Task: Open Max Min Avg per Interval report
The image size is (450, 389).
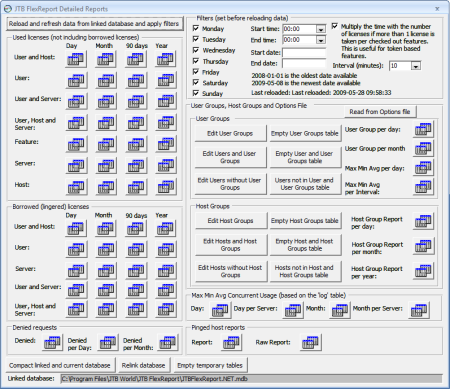Action: [423, 187]
